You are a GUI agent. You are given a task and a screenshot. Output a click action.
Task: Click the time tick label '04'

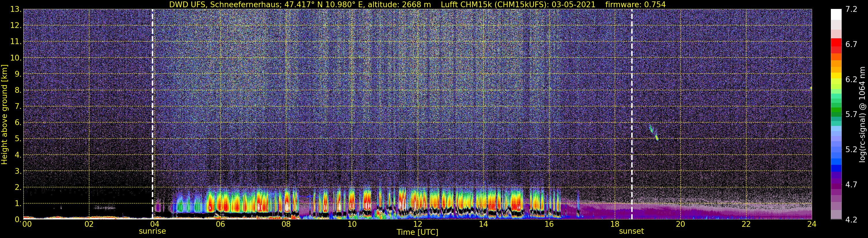(155, 224)
